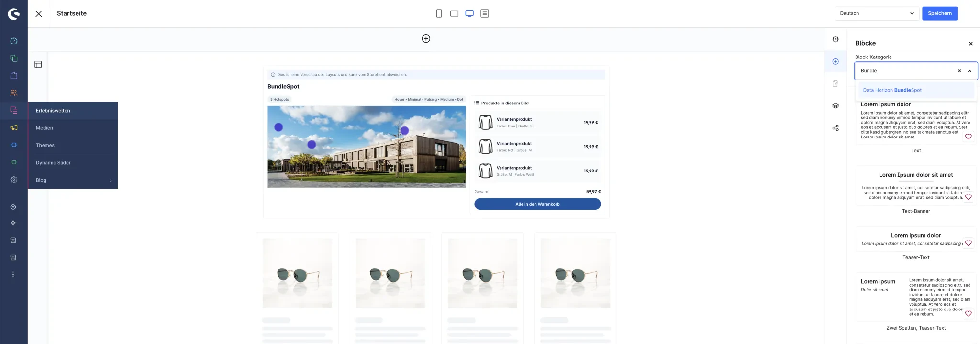This screenshot has width=980, height=344.
Task: Click the Variantenprodukt Rot M row
Action: pyautogui.click(x=537, y=147)
